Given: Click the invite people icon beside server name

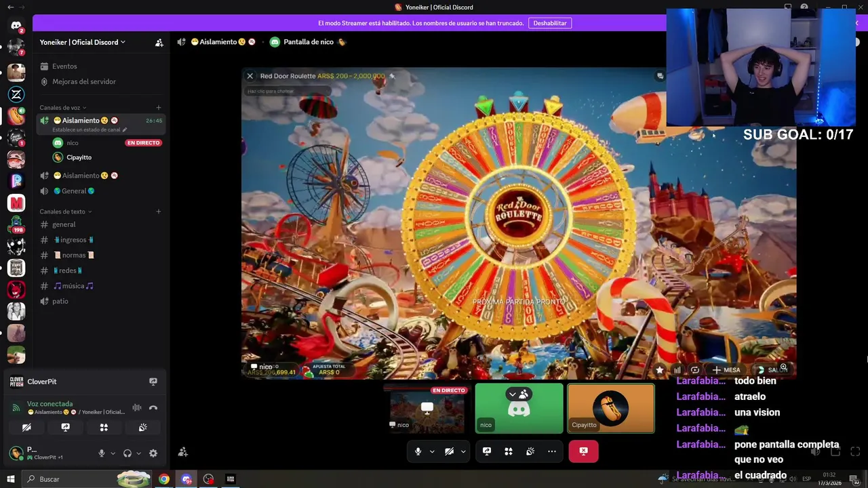Looking at the screenshot, I should click(159, 42).
